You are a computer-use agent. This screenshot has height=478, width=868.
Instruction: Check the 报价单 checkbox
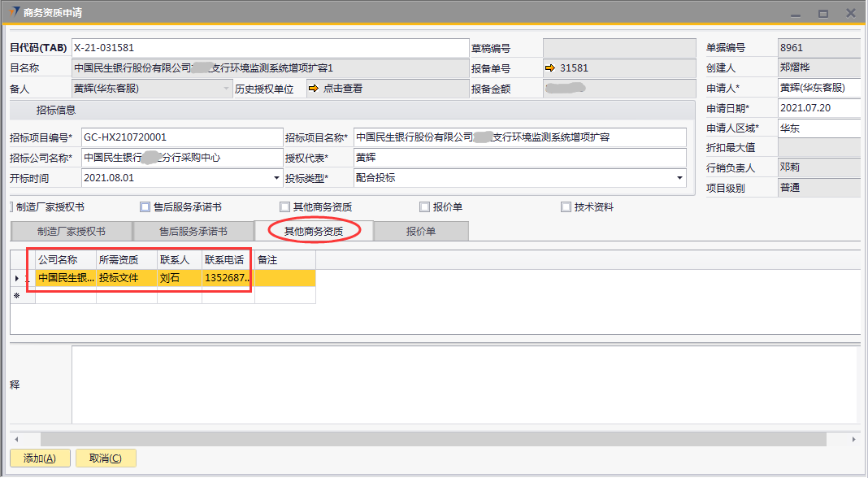[424, 207]
